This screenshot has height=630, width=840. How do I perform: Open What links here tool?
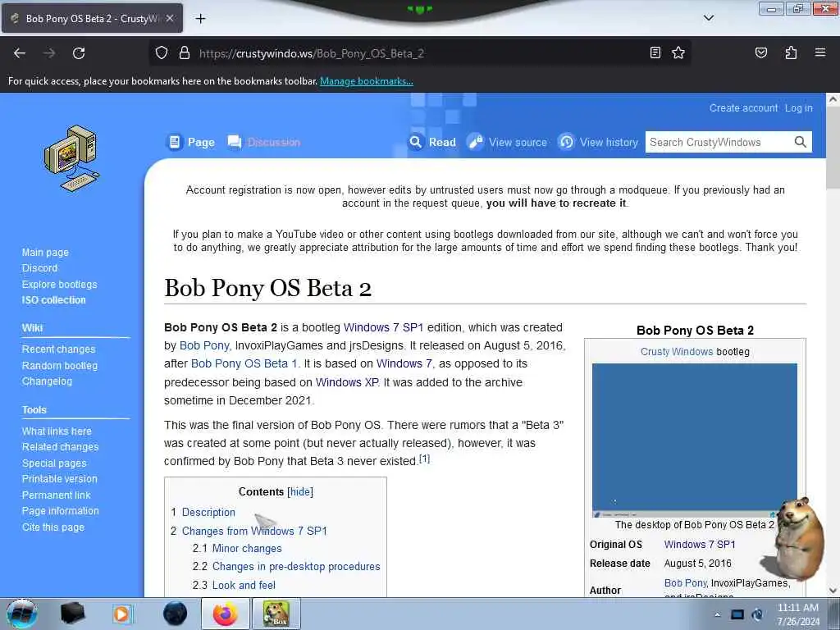coord(57,431)
